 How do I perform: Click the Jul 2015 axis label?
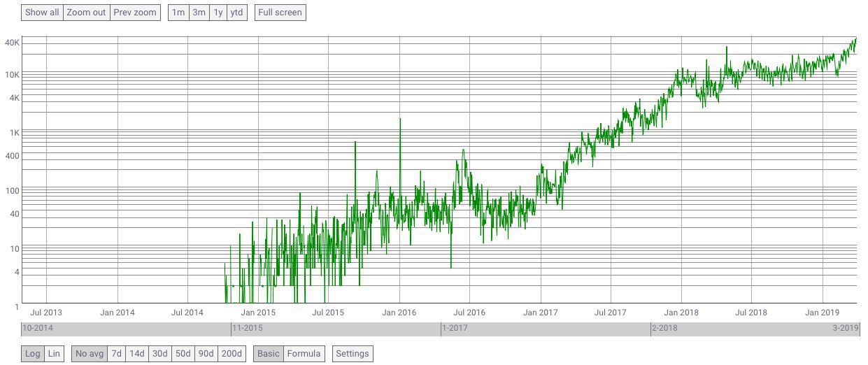(329, 313)
